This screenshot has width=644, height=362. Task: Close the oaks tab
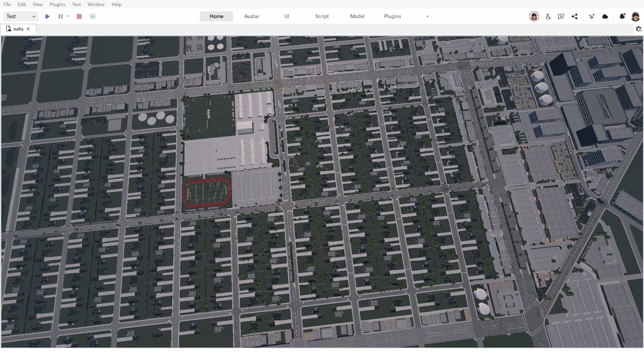point(28,29)
